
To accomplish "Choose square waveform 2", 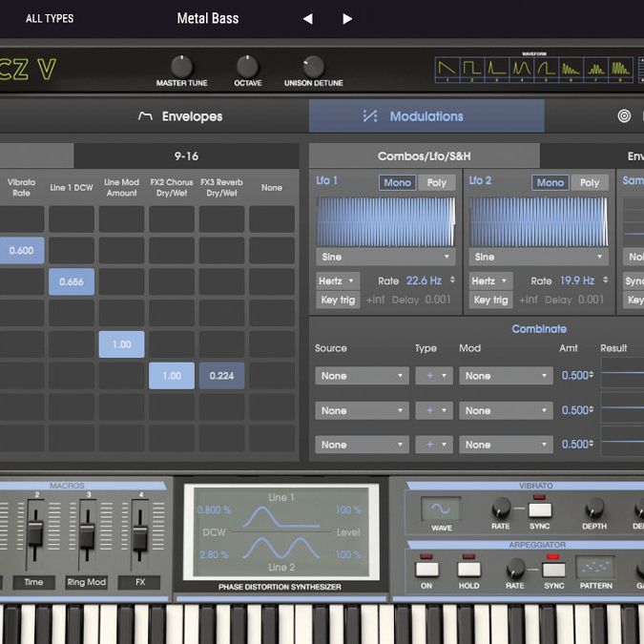I will 472,70.
